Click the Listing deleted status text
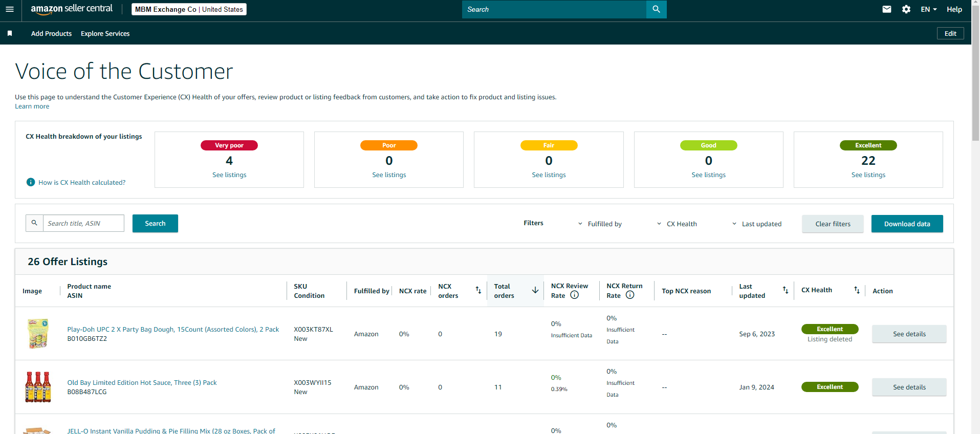This screenshot has height=434, width=980. coord(830,339)
